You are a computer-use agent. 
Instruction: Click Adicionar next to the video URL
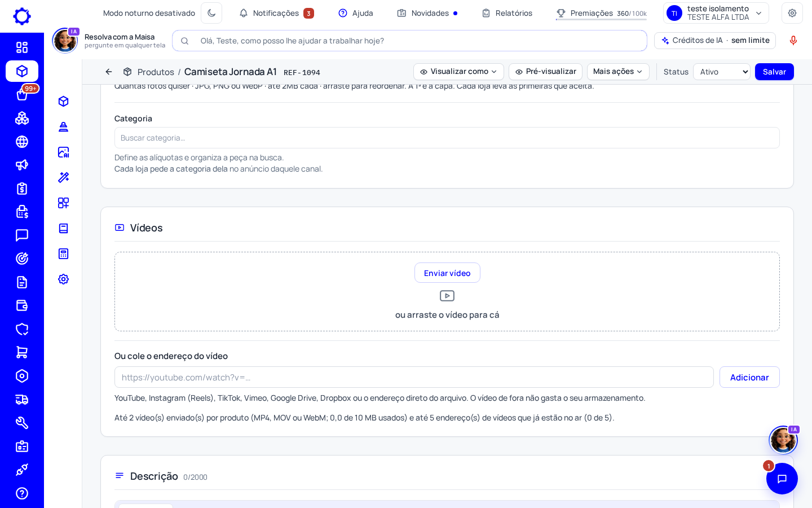click(x=749, y=377)
